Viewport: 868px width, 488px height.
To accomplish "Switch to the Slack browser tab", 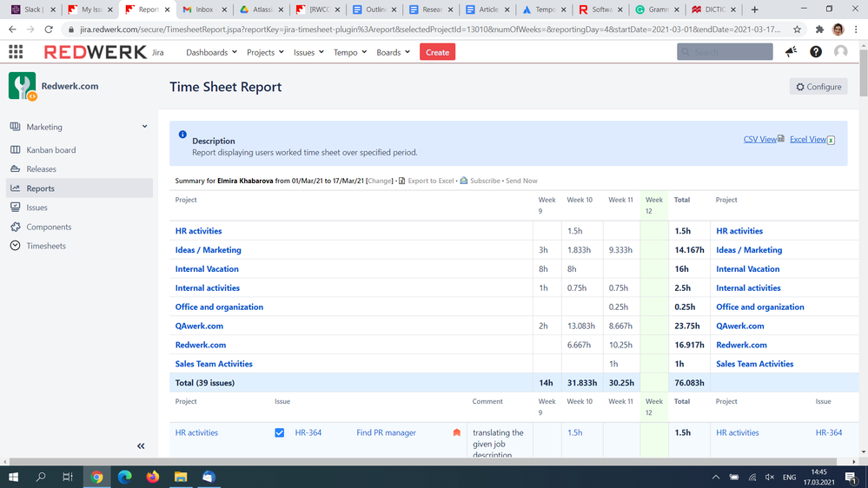I will [x=32, y=10].
